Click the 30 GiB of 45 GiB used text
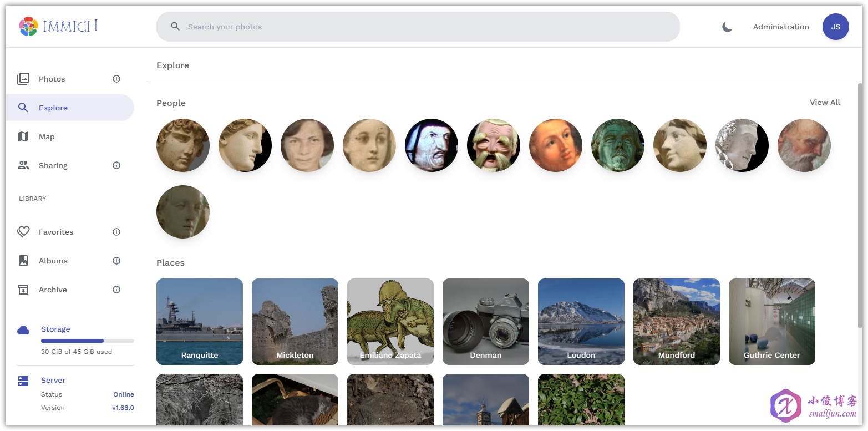This screenshot has width=868, height=431. (77, 352)
